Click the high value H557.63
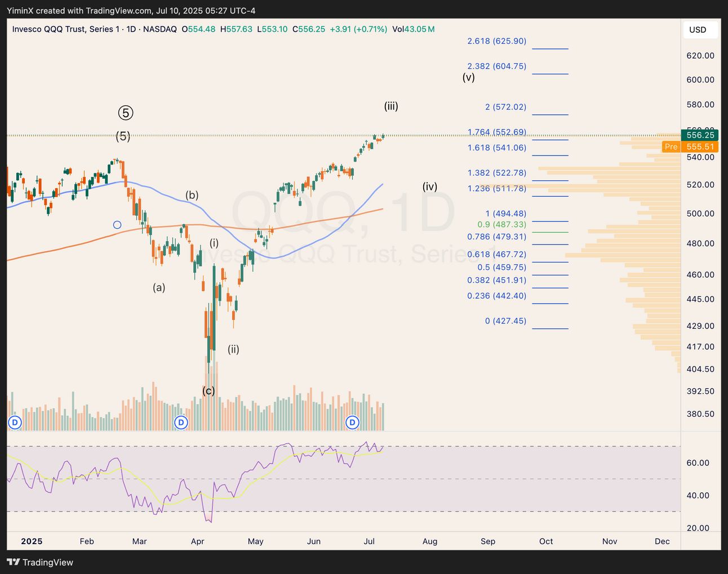The height and width of the screenshot is (574, 728). point(236,29)
